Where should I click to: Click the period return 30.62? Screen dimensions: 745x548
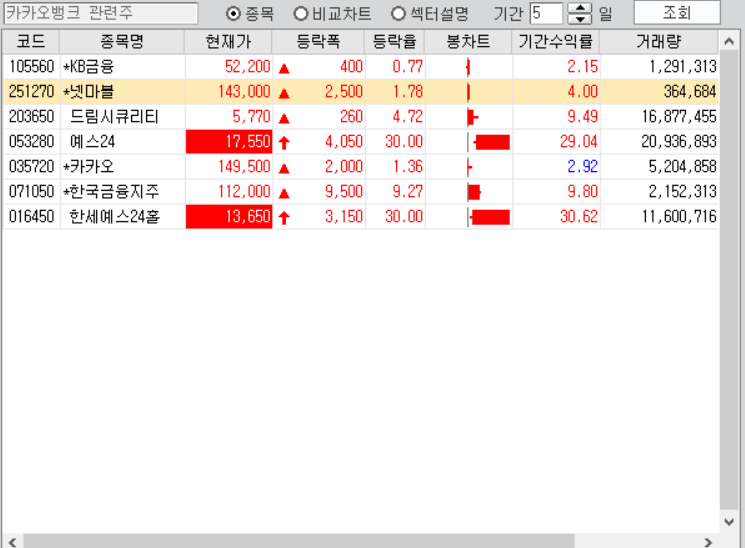(579, 217)
